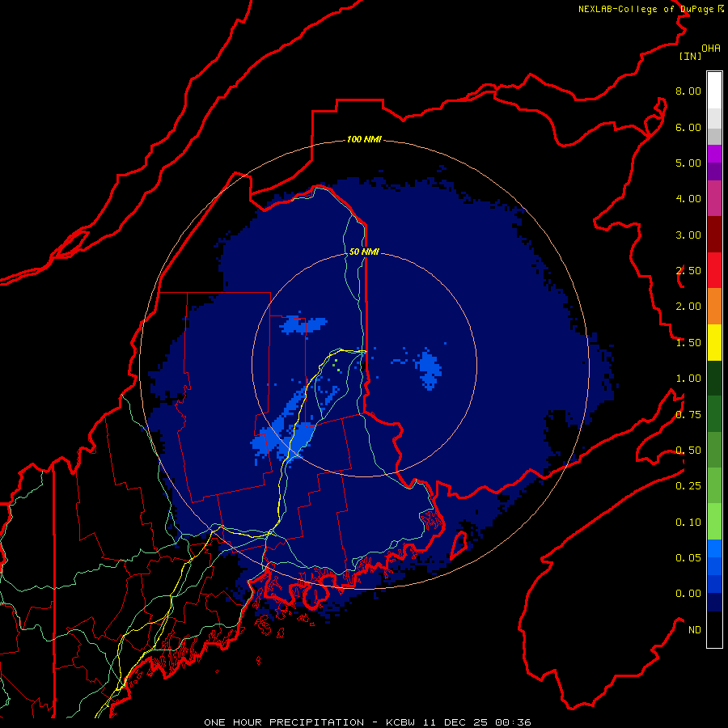The image size is (728, 728).
Task: Pick the navy swatch near 0.00
Action: [714, 602]
